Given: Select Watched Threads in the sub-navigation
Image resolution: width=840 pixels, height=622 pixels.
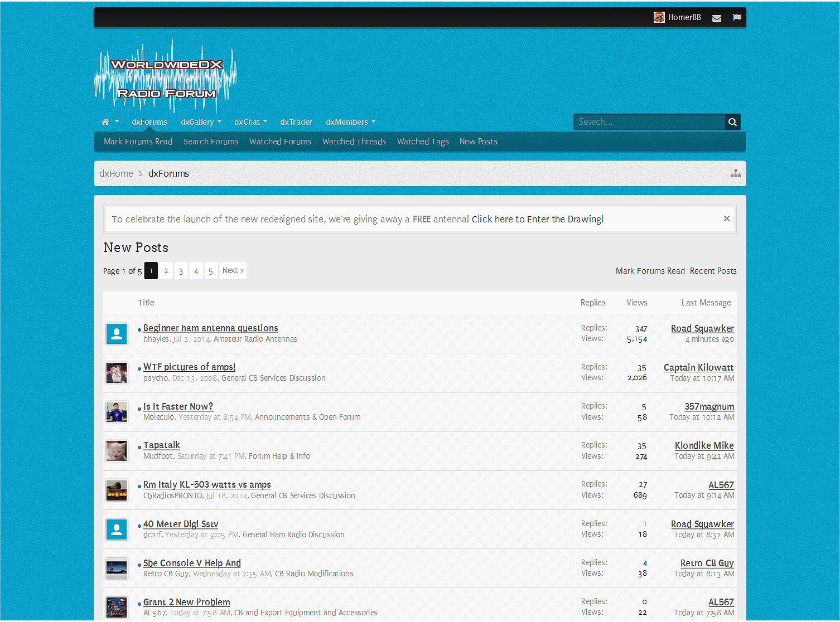Looking at the screenshot, I should pos(354,142).
